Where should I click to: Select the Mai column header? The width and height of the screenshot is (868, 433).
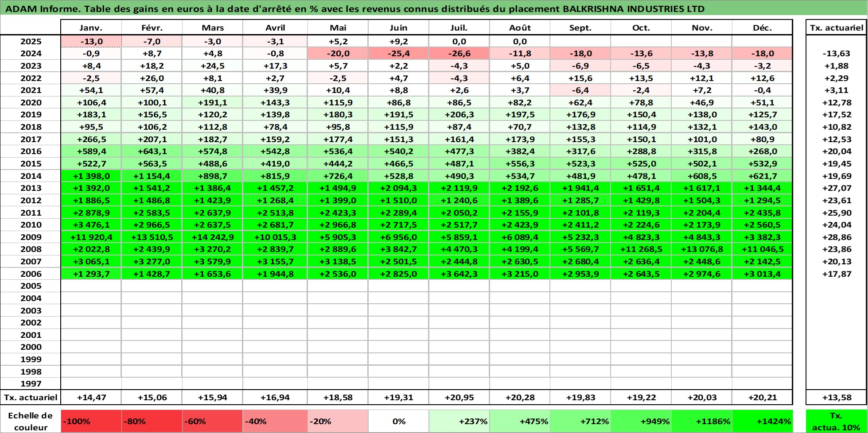point(338,27)
